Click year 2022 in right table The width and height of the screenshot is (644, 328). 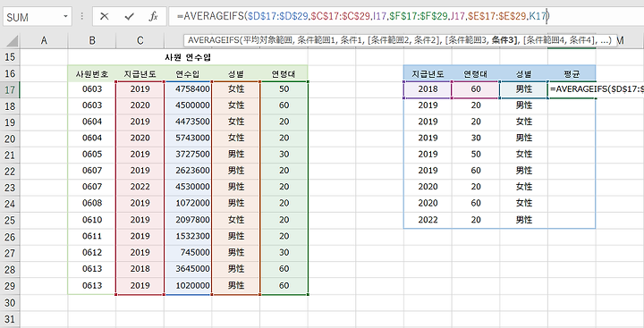tap(428, 220)
